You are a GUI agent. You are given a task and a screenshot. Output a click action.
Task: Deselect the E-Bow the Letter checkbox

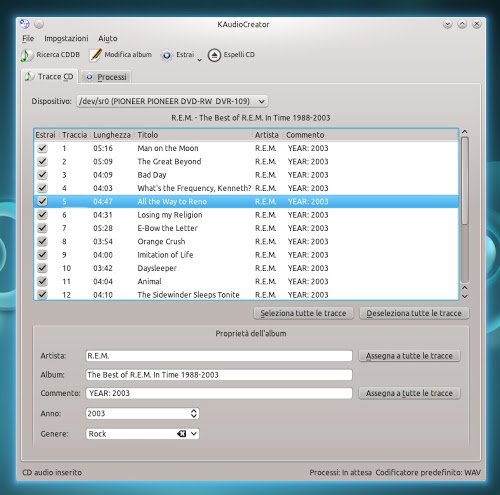pos(42,228)
